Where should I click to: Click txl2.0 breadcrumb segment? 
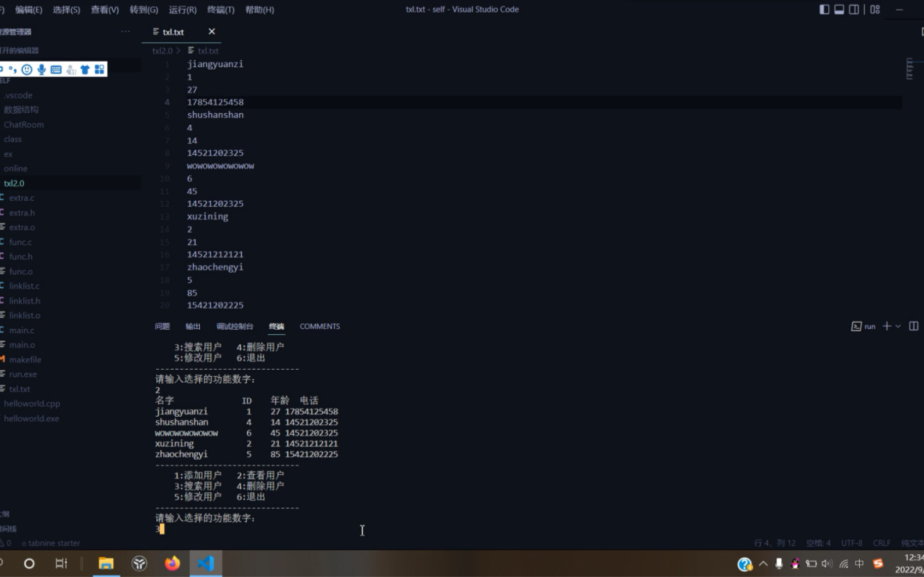[x=162, y=51]
